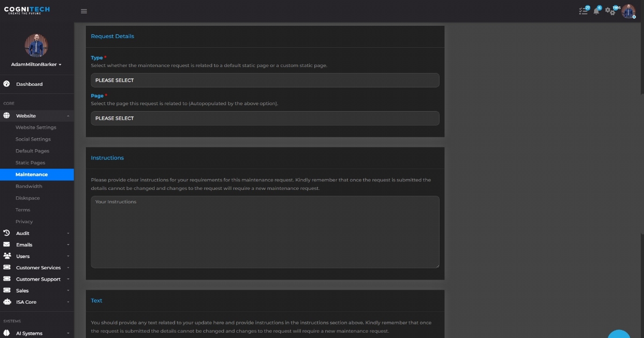Viewport: 644px width, 338px height.
Task: Click the Emails envelope icon
Action: point(6,244)
